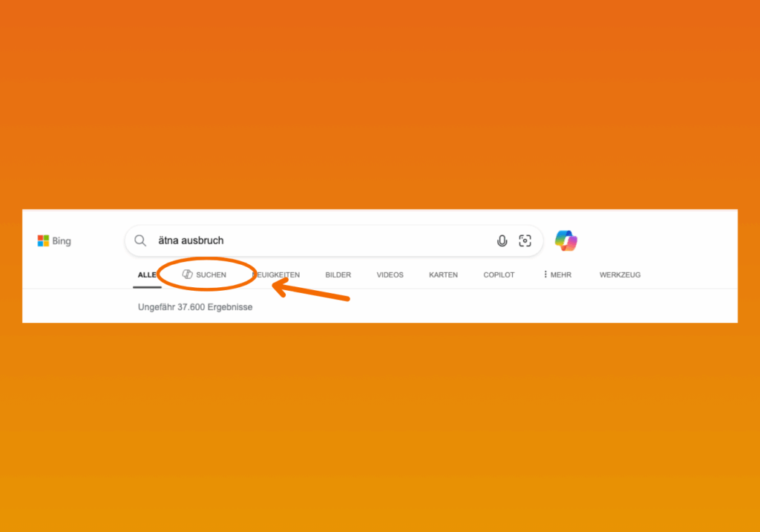Click the Copilot icon beside SUCHEN
This screenshot has width=760, height=532.
pyautogui.click(x=187, y=275)
